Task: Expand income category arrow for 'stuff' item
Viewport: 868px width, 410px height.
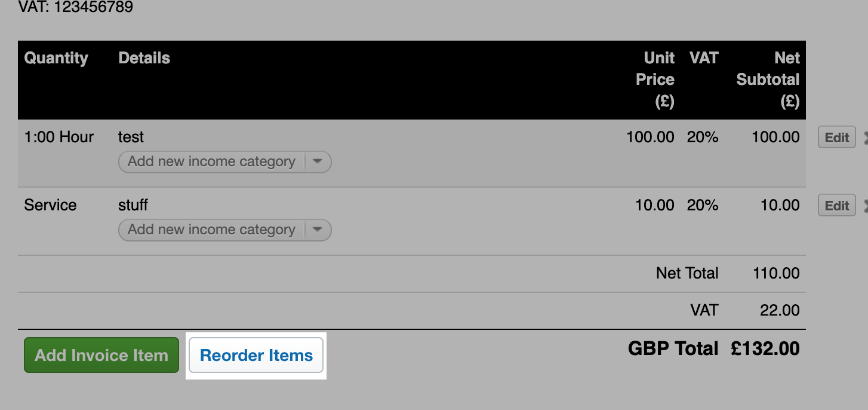Action: [x=318, y=230]
